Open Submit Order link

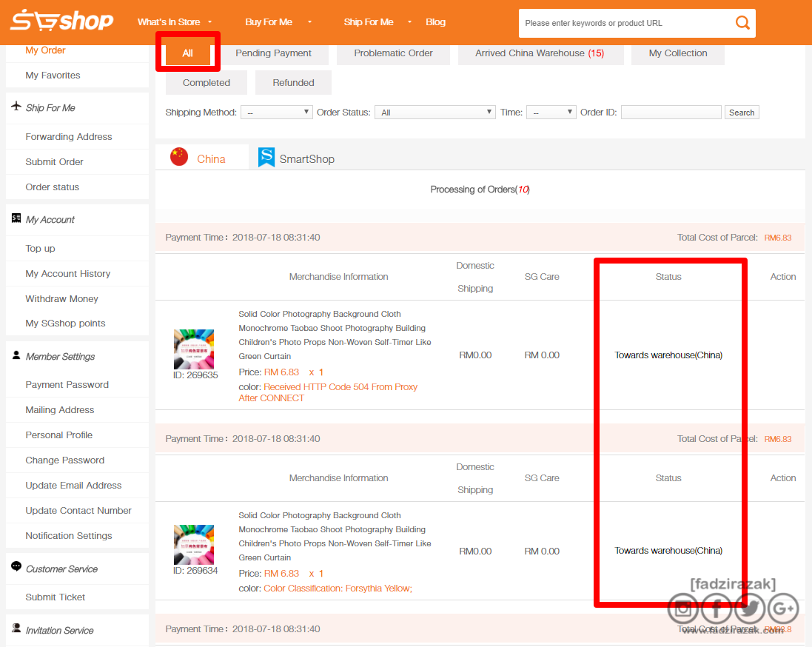(54, 161)
